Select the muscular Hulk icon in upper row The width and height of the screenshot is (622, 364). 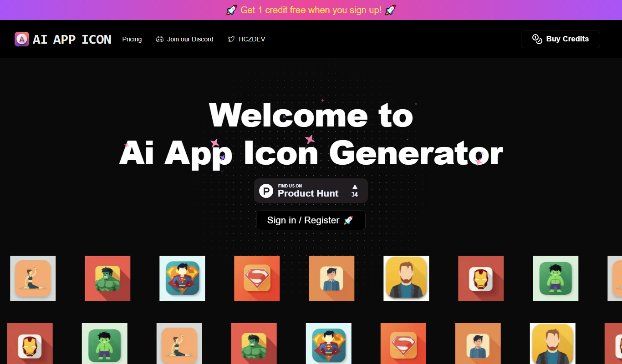(107, 278)
